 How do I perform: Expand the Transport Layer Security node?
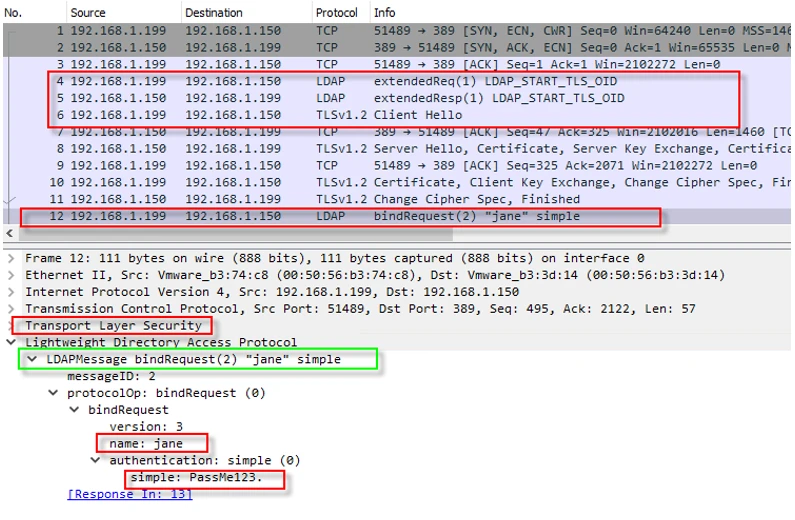(x=11, y=325)
